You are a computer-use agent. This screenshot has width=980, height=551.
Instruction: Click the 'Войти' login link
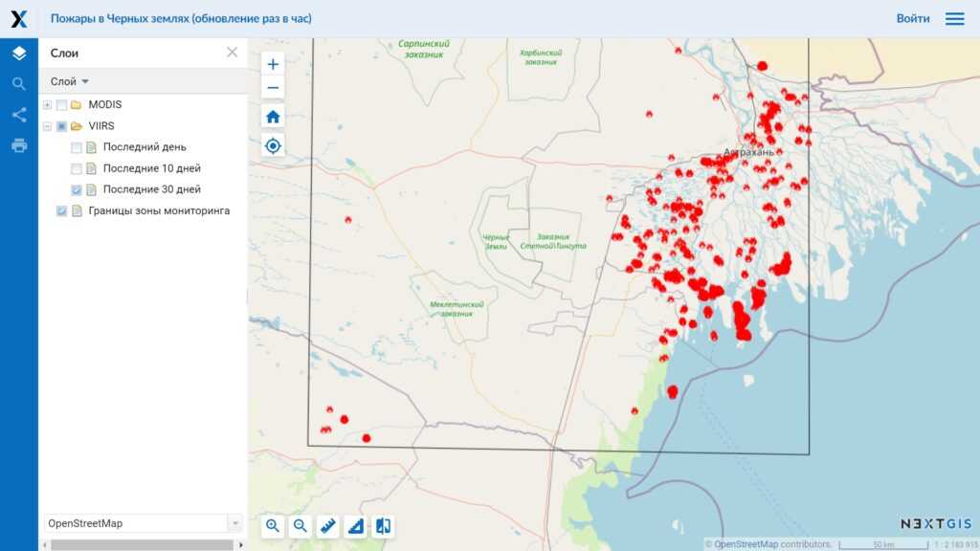point(912,19)
